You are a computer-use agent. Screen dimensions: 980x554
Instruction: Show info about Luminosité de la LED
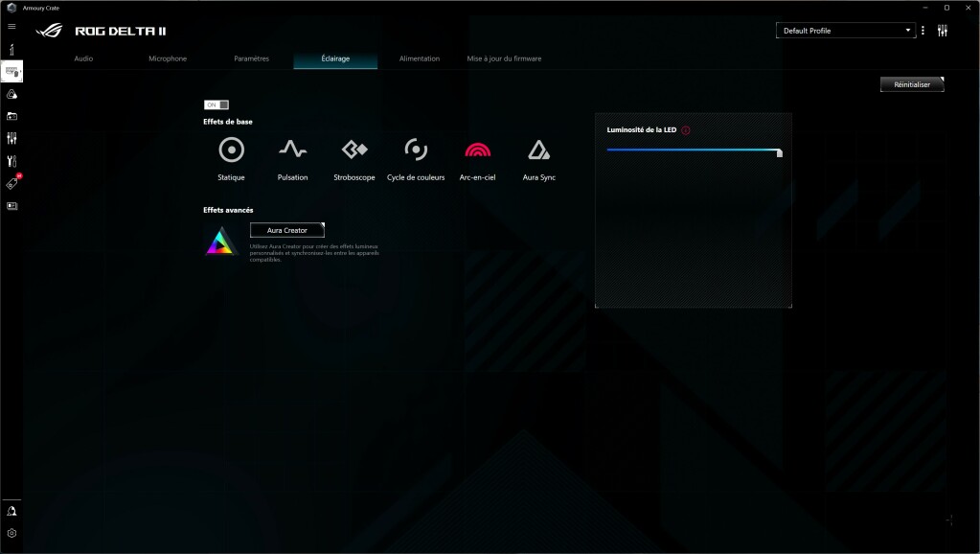tap(686, 130)
